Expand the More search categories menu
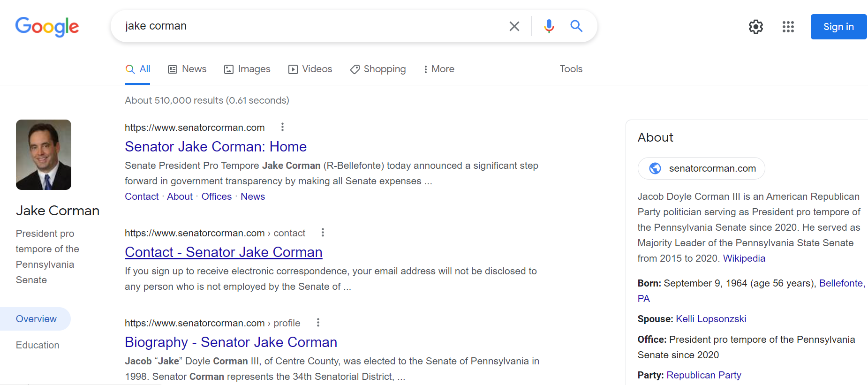The height and width of the screenshot is (385, 868). (439, 69)
